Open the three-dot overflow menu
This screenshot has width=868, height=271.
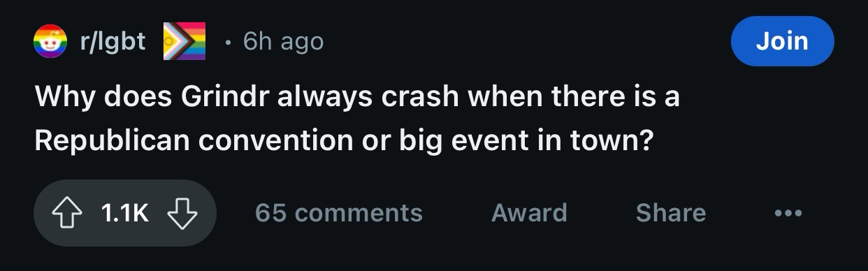pos(788,212)
